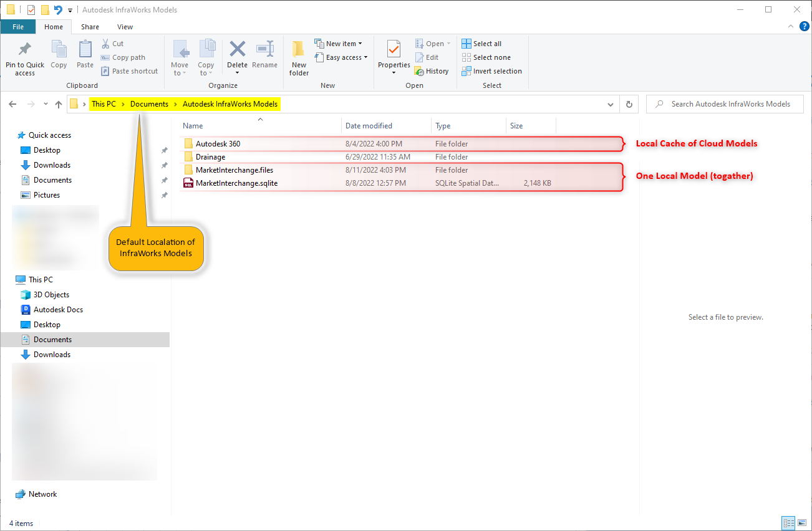Expand recent locations dropdown arrow
Image resolution: width=812 pixels, height=531 pixels.
pyautogui.click(x=46, y=104)
